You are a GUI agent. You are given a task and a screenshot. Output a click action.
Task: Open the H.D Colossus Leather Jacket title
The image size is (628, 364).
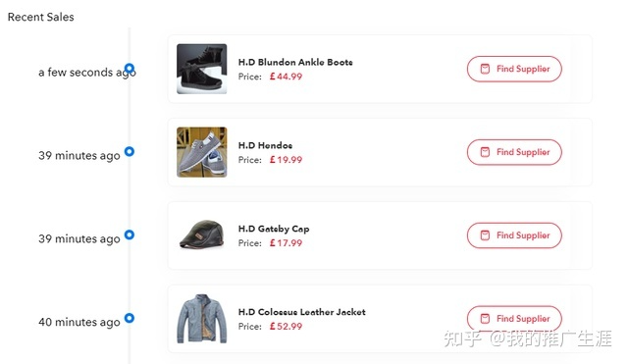pos(302,312)
